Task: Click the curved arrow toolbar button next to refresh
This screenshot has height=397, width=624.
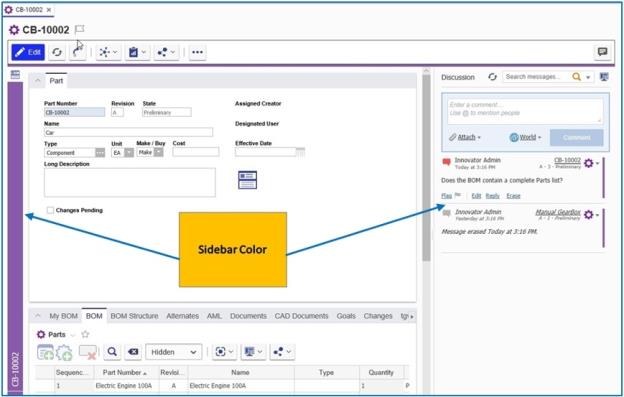Action: pos(78,52)
